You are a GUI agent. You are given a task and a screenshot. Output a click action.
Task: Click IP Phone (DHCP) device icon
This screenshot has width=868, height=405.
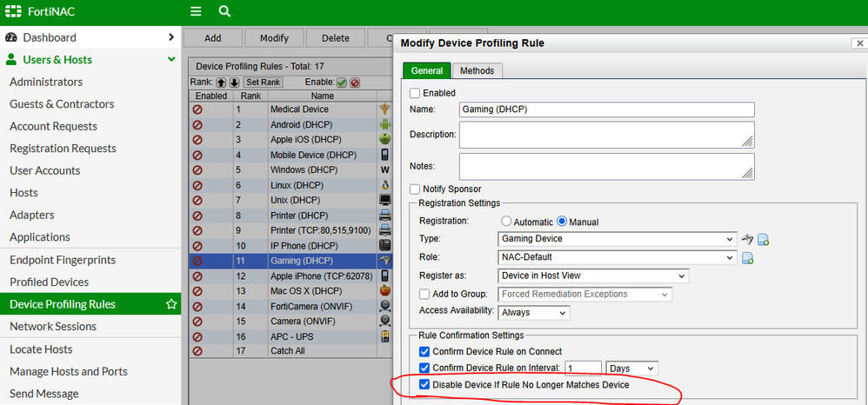tap(384, 245)
